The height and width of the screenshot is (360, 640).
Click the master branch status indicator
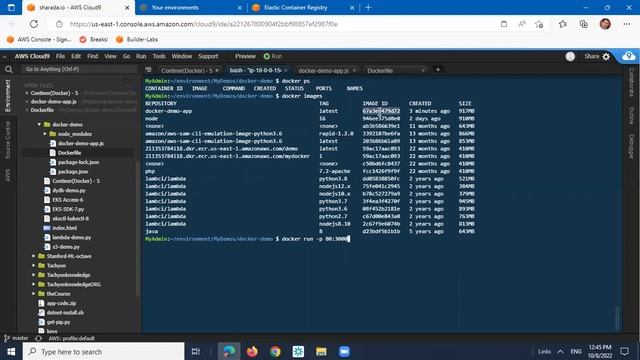click(16, 338)
